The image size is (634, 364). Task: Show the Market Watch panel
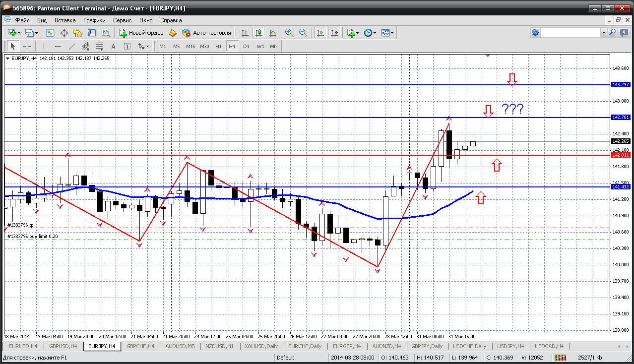pyautogui.click(x=50, y=33)
